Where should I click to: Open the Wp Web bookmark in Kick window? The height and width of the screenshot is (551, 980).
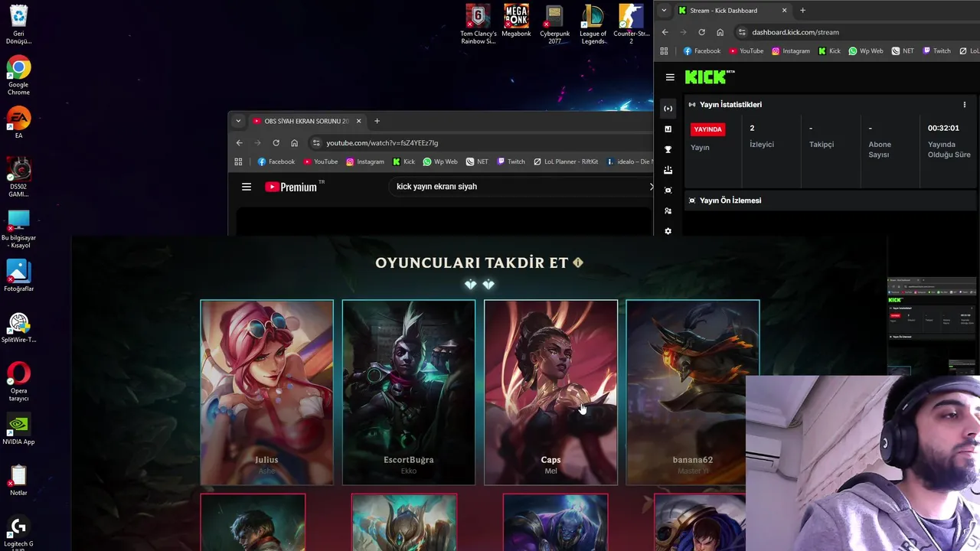(865, 51)
